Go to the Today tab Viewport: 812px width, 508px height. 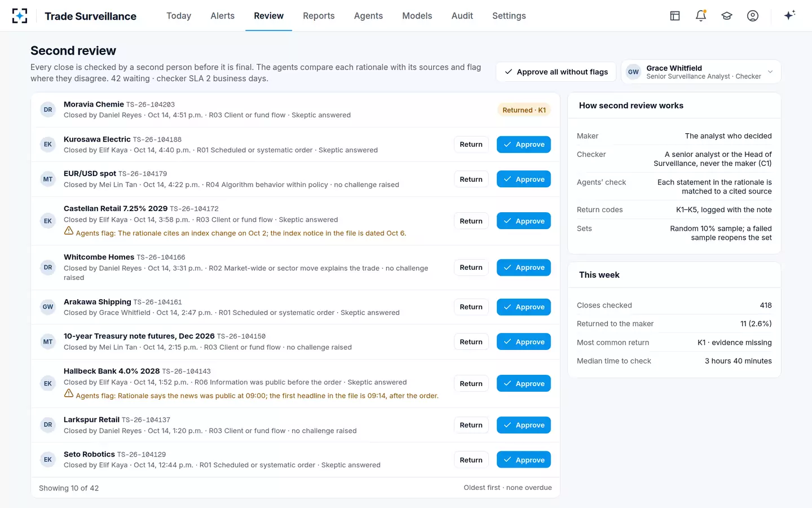pos(179,16)
